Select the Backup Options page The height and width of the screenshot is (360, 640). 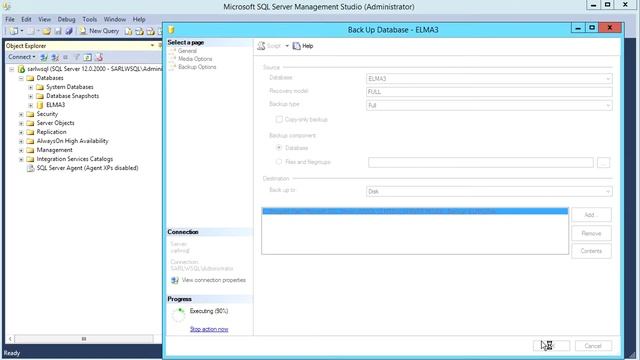click(x=197, y=67)
